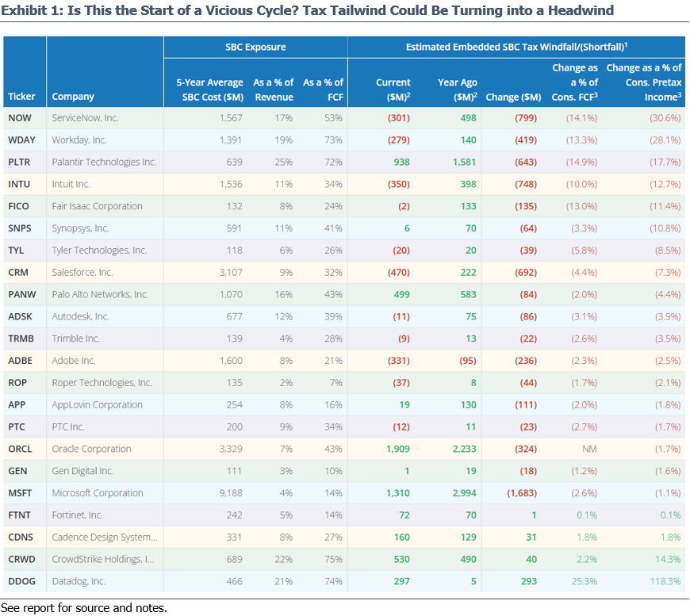
Task: Click the 'Current ($M)' column header
Action: pyautogui.click(x=393, y=90)
